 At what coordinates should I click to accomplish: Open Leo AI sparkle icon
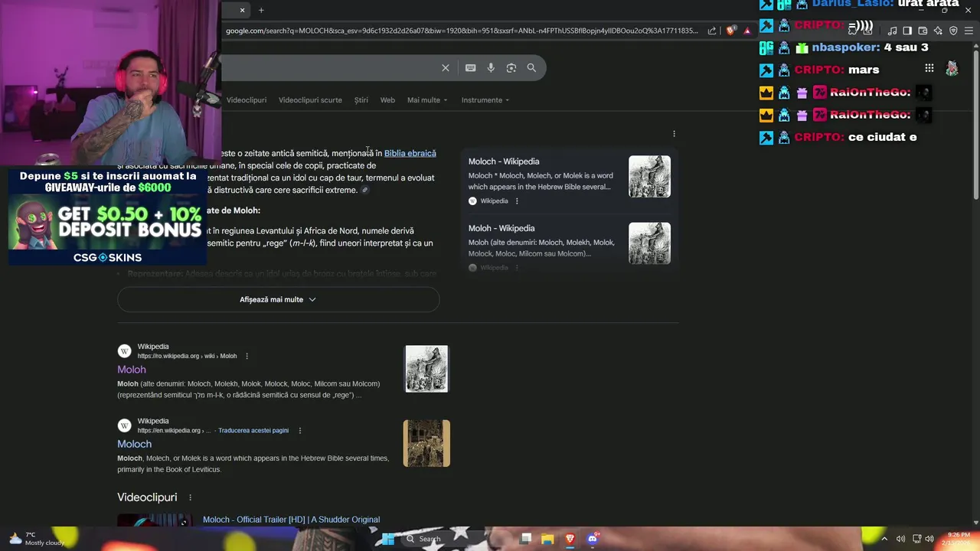pyautogui.click(x=938, y=31)
